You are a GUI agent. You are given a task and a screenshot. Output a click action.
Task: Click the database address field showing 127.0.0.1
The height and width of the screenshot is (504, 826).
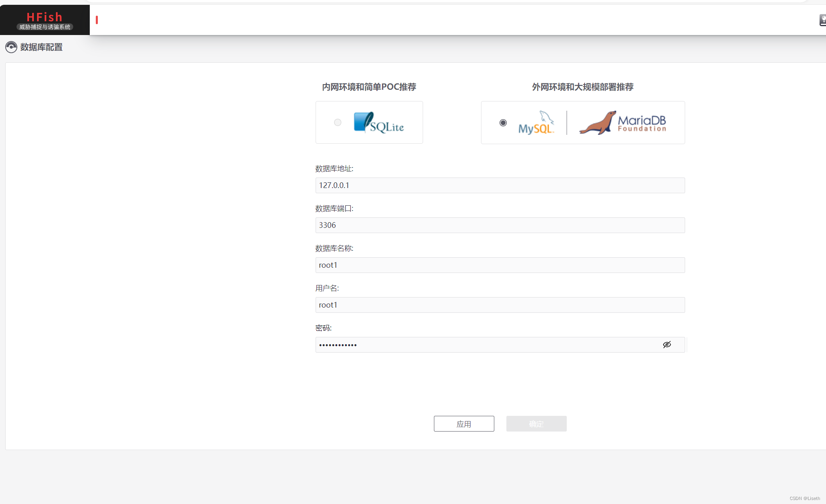point(500,185)
